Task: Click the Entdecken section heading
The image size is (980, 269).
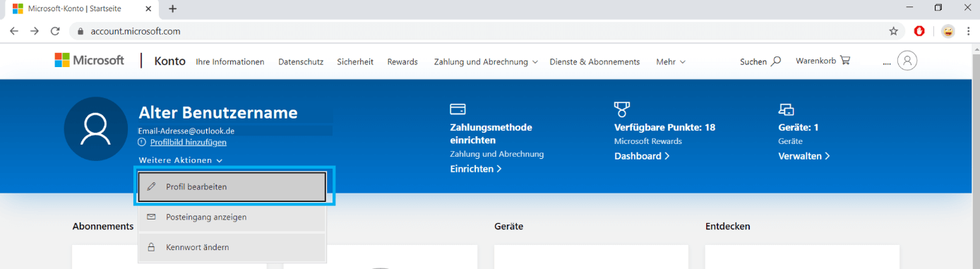Action: 728,227
